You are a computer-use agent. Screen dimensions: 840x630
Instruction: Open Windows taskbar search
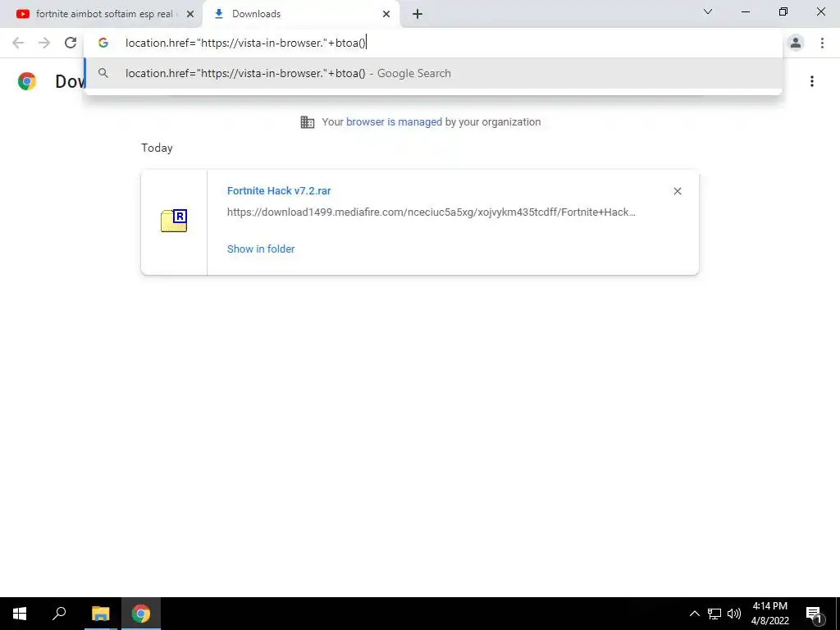click(x=59, y=614)
